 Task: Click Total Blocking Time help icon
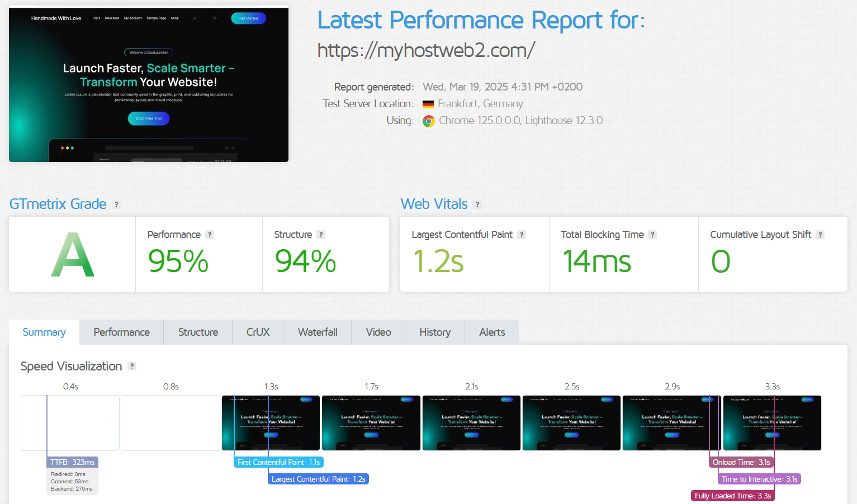652,235
